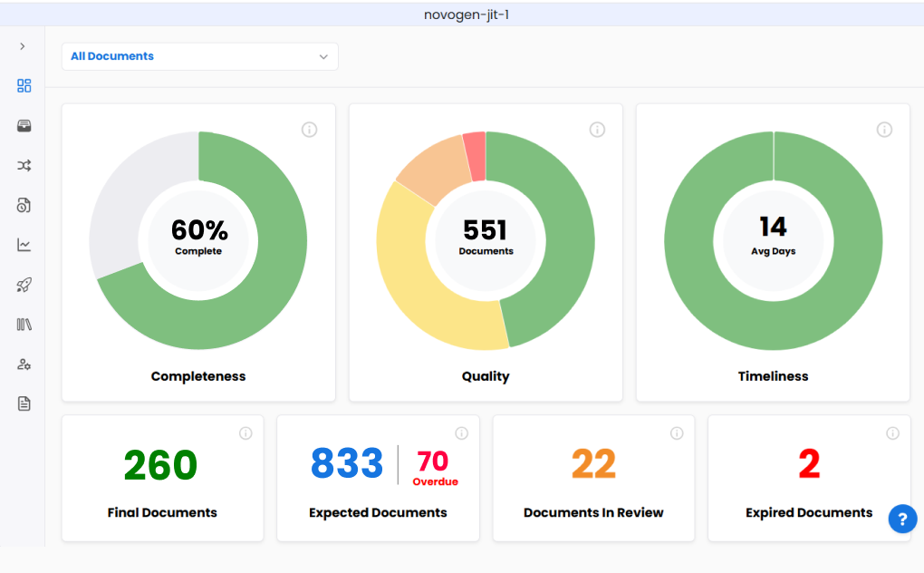Click the info icon on Expected Documents card
This screenshot has height=573, width=924.
461,433
